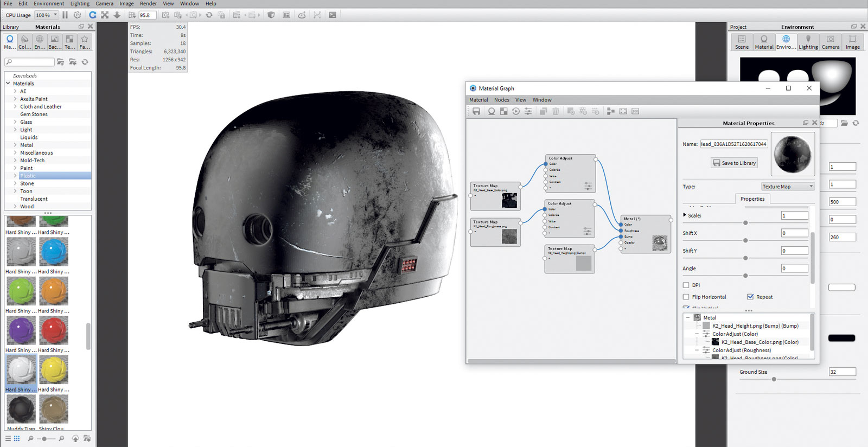Click the duplicate nodes icon in Material Graph
This screenshot has height=447, width=868.
click(543, 111)
